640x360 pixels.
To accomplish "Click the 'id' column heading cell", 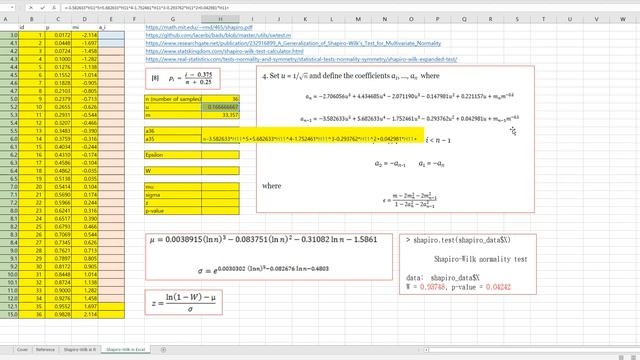I will tap(31, 27).
